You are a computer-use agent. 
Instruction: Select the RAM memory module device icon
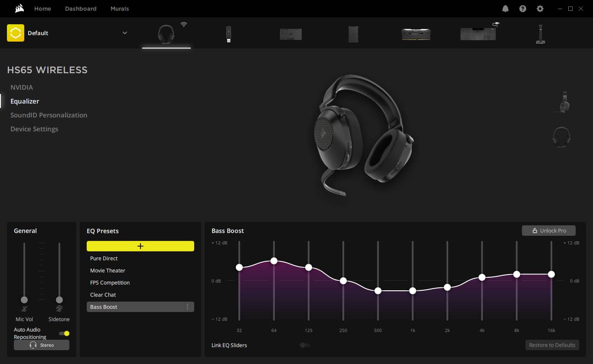click(415, 34)
